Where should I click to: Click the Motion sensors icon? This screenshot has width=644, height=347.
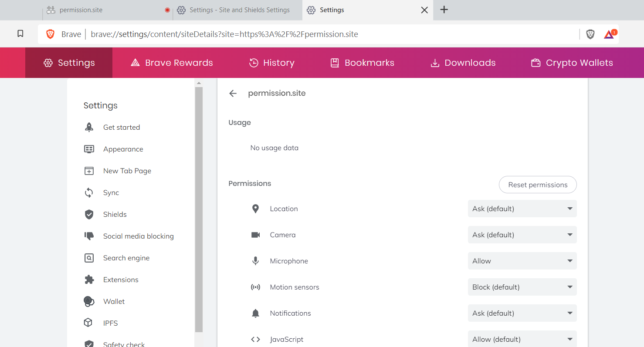pyautogui.click(x=256, y=287)
